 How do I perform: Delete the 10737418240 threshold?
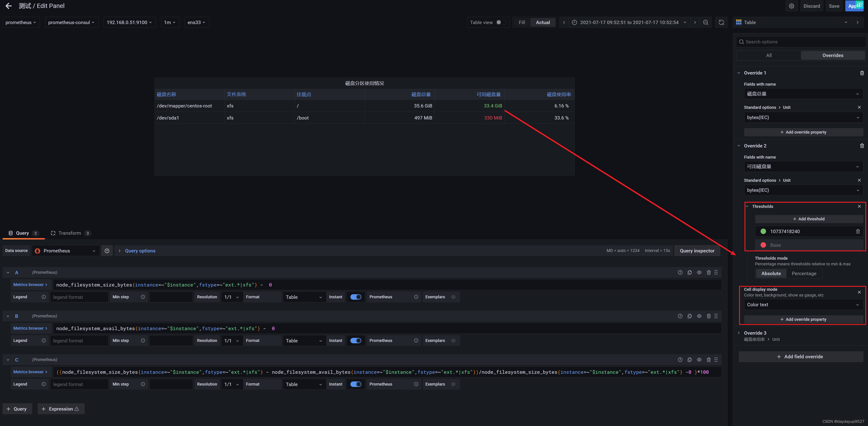(858, 231)
